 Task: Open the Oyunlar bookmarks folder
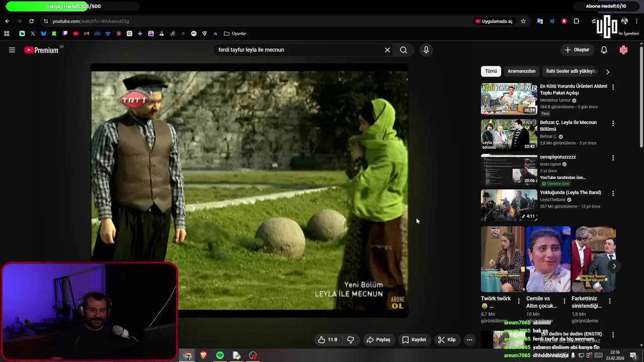coord(235,34)
